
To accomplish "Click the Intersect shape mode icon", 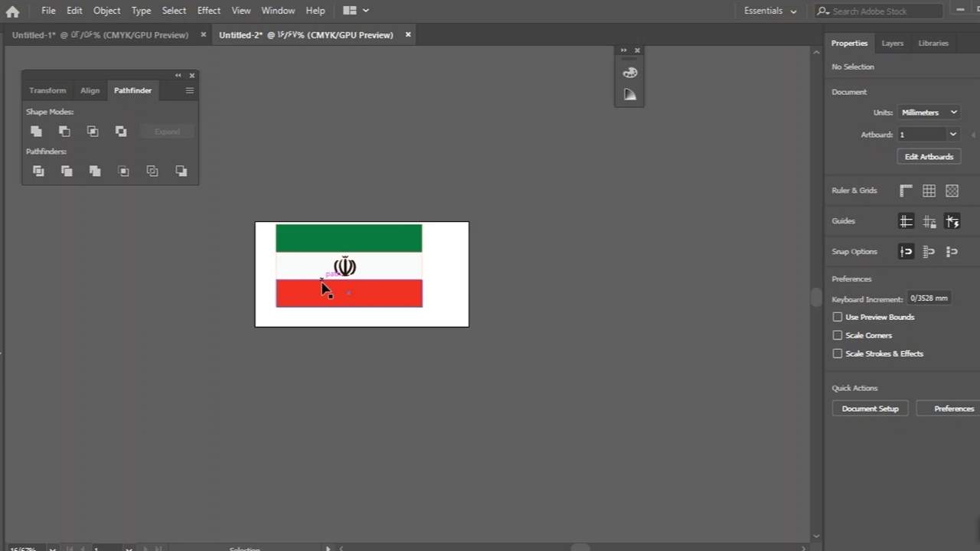I will [x=93, y=132].
